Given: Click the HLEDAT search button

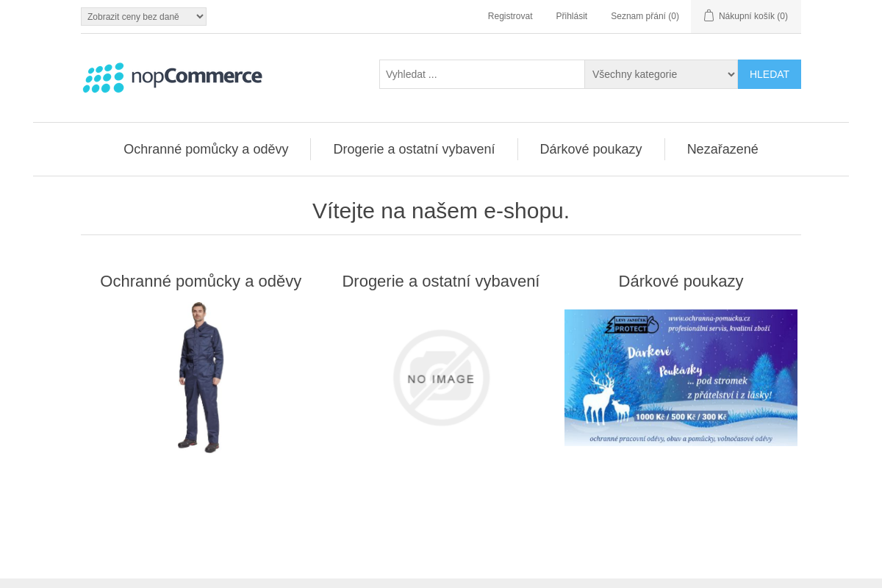Looking at the screenshot, I should tap(770, 74).
